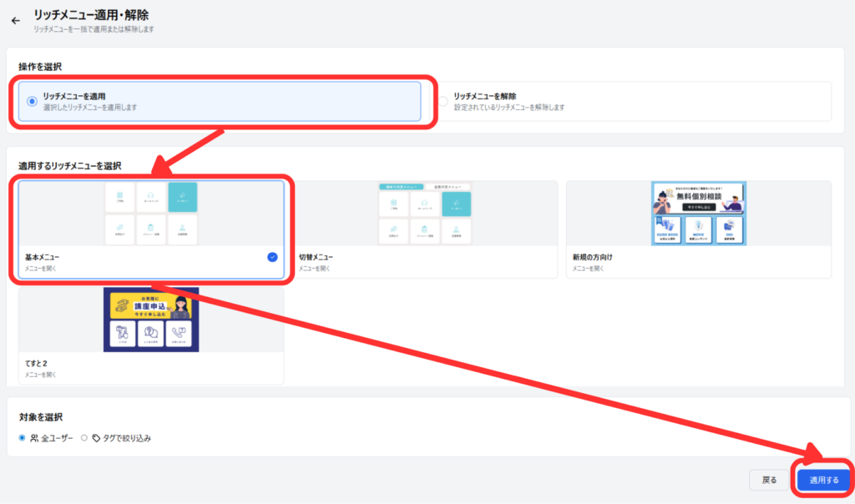Click the 切替メニュー preview image
The height and width of the screenshot is (504, 855).
coord(425,213)
